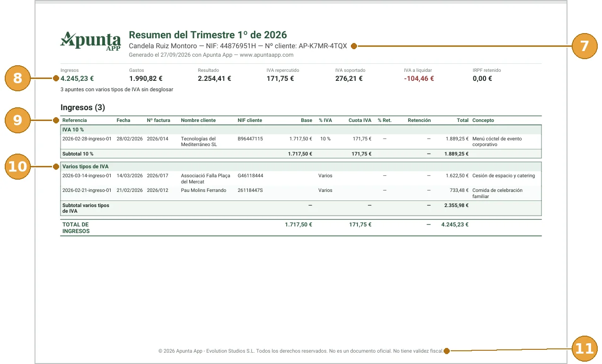
Task: Click client name 'Tecnologías del Mediterráneo SL'
Action: [199, 142]
